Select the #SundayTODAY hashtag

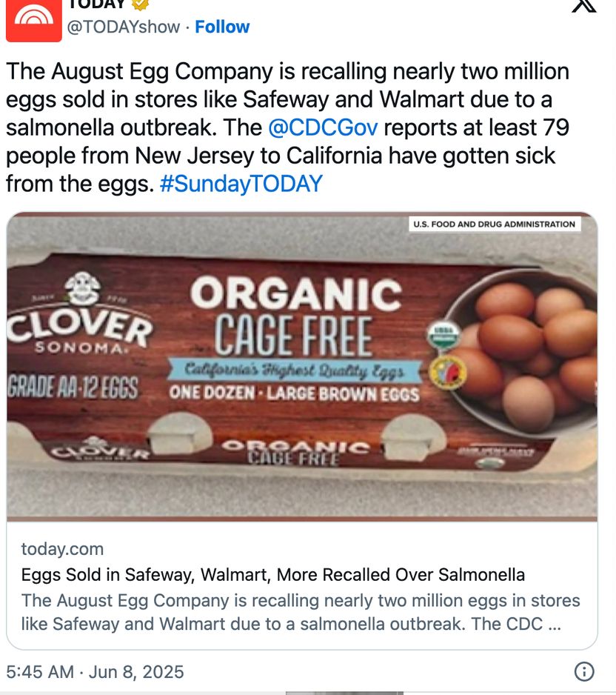click(241, 184)
